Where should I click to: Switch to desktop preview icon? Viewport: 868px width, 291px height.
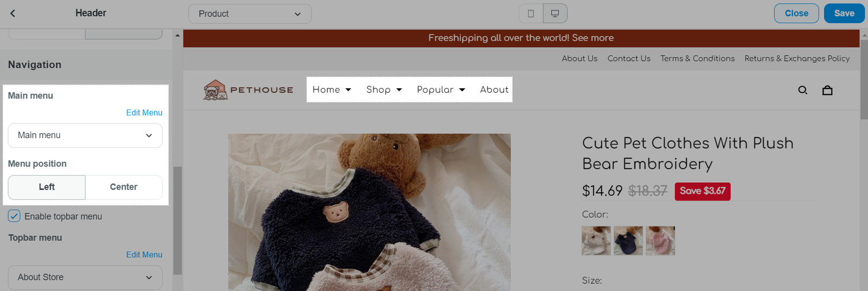tap(555, 14)
